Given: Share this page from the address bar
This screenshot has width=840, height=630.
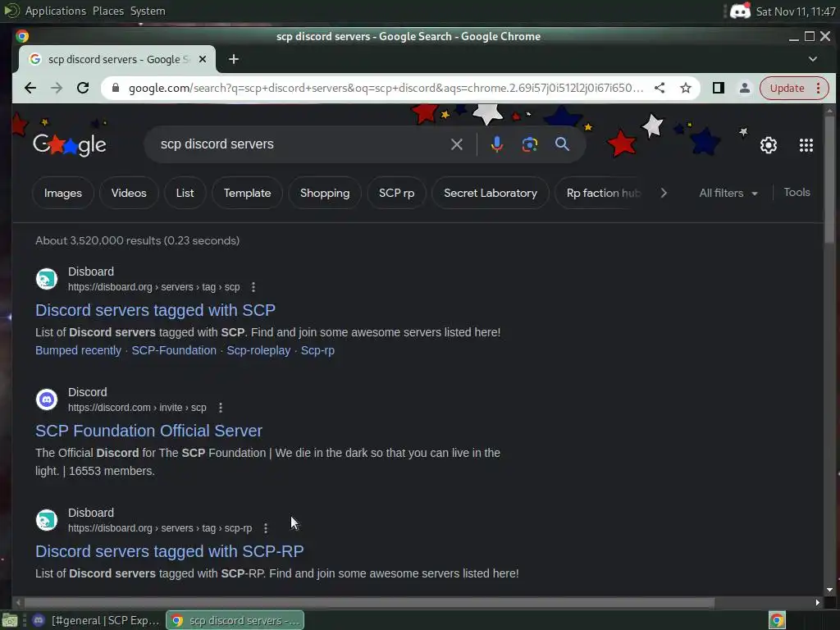Looking at the screenshot, I should (660, 88).
